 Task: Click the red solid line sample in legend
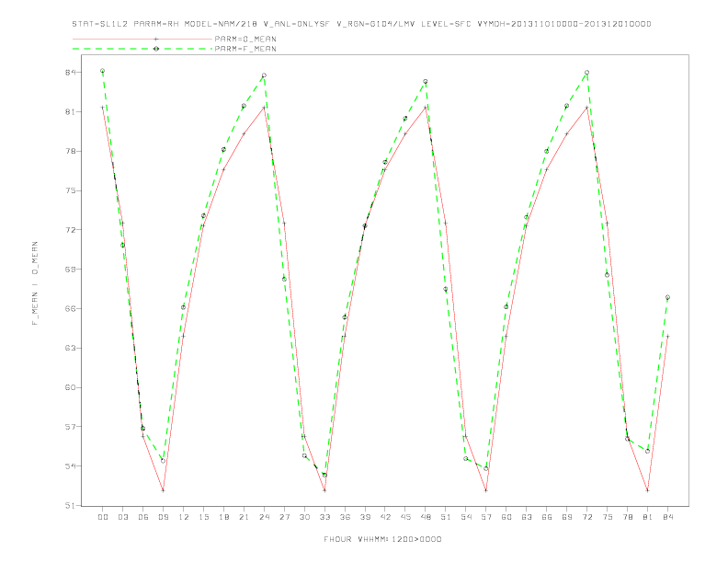tap(142, 39)
